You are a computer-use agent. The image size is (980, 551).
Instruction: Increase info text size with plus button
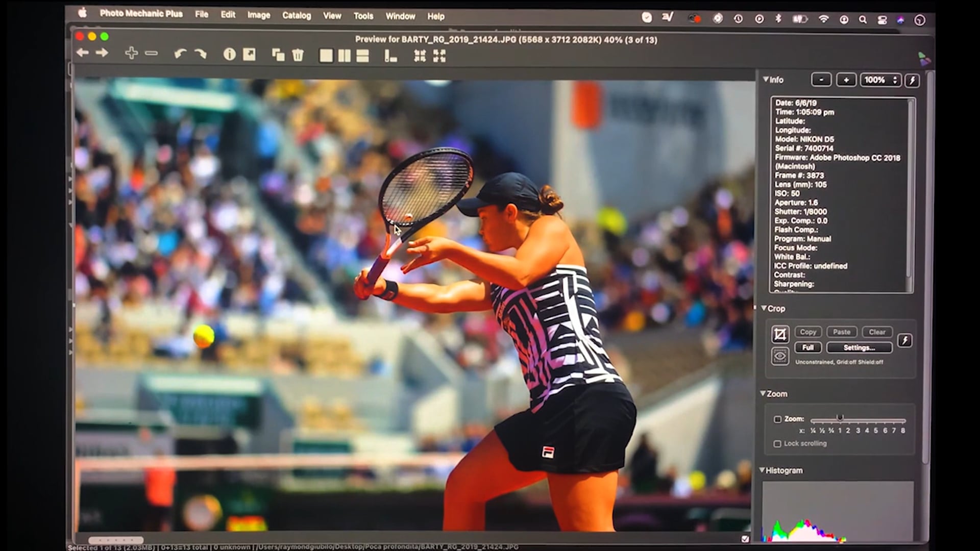tap(846, 80)
